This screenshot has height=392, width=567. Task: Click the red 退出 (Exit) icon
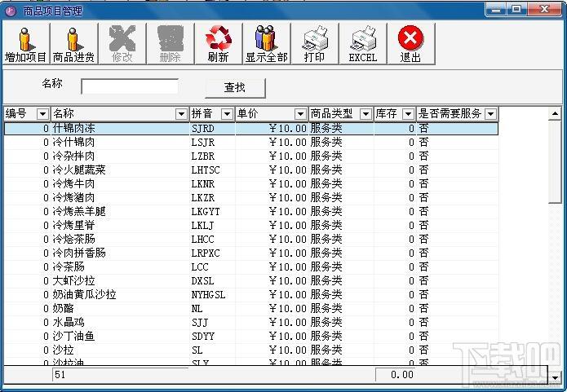[x=410, y=43]
